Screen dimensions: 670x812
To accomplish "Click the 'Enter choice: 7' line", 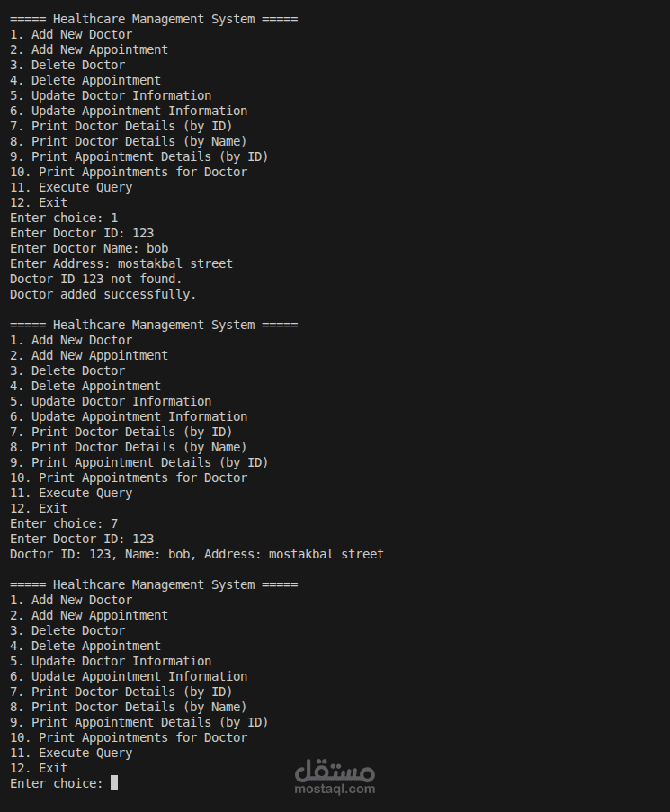I will pos(63,523).
